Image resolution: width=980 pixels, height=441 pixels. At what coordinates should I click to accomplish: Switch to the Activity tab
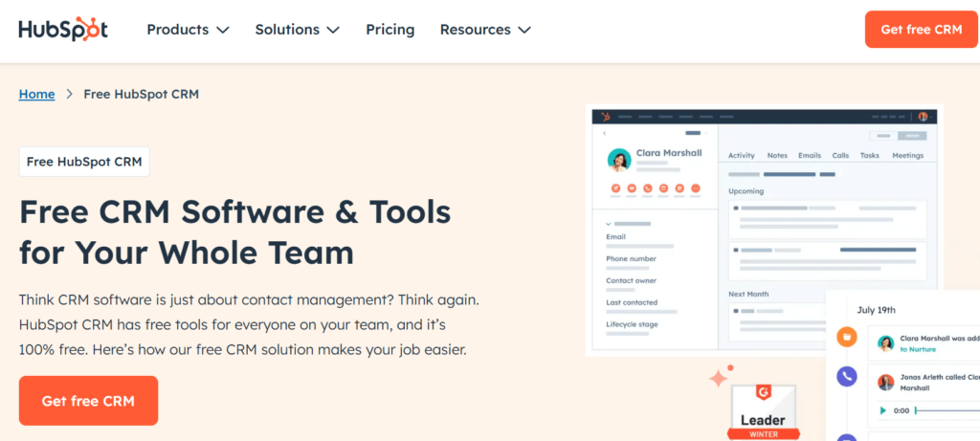pos(742,156)
